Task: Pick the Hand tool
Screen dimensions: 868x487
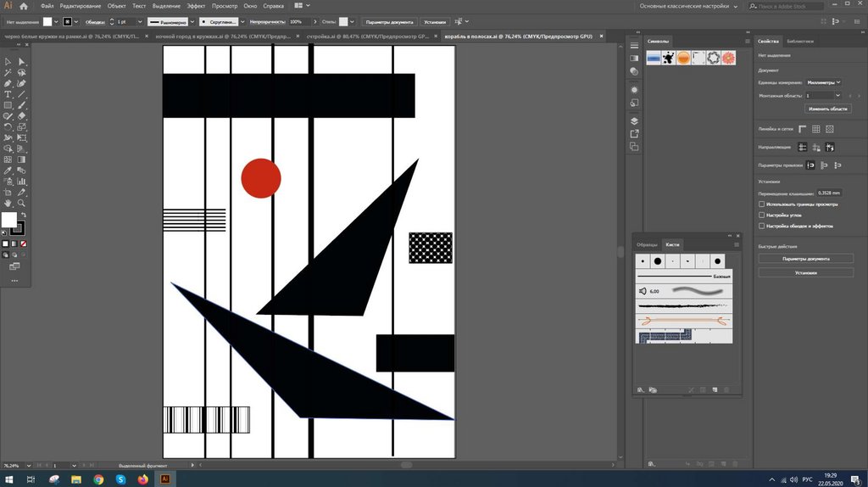Action: pyautogui.click(x=8, y=204)
